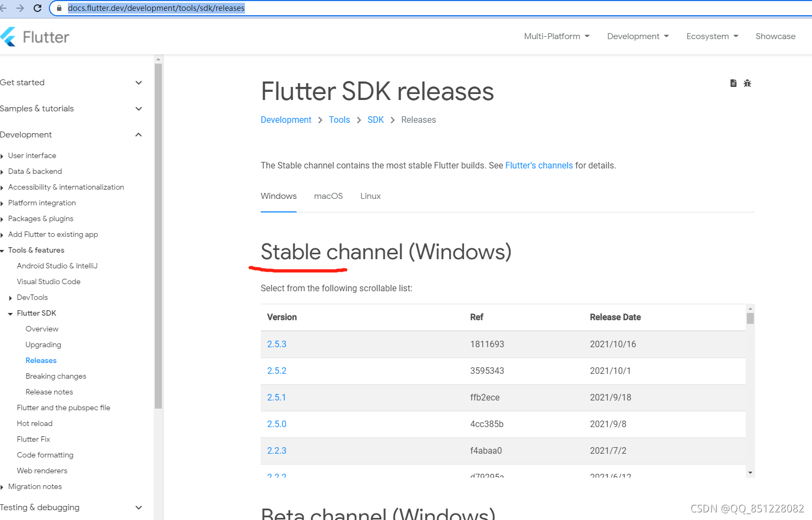The width and height of the screenshot is (812, 520).
Task: Expand the Samples & tutorials section
Action: point(71,109)
